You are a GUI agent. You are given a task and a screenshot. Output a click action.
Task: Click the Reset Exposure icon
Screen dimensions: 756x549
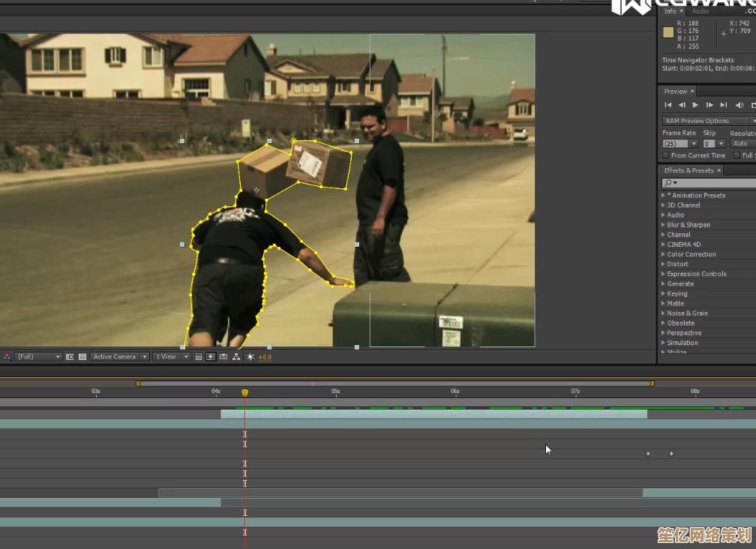point(250,357)
